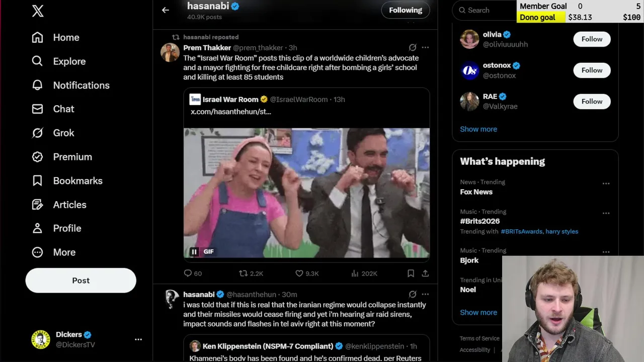Open more options for Fox News trend
This screenshot has width=644, height=362.
pos(606,184)
